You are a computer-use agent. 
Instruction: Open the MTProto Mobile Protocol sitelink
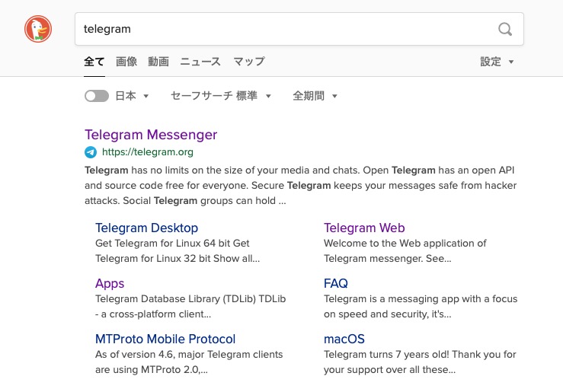[165, 339]
